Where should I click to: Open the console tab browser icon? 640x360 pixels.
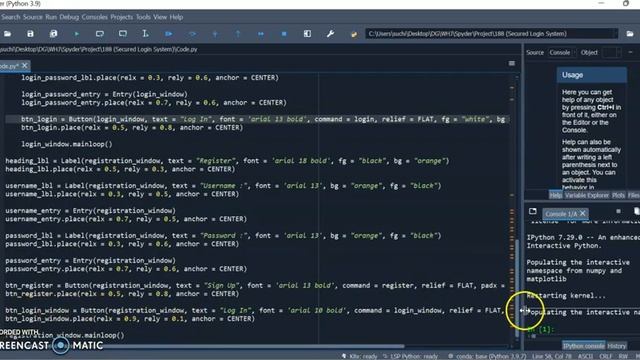coord(533,211)
